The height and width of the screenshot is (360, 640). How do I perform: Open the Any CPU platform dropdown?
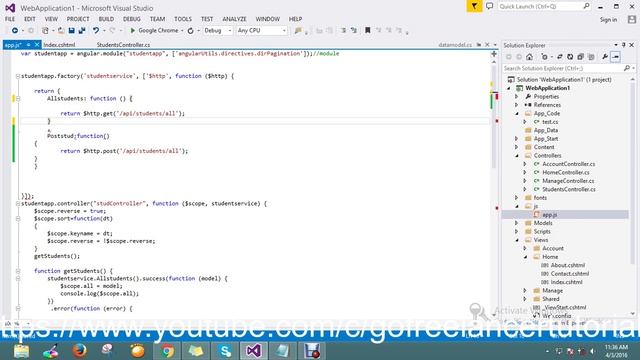(x=261, y=31)
